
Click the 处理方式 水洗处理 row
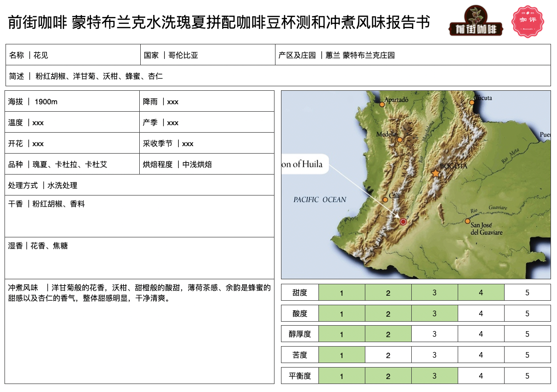139,185
